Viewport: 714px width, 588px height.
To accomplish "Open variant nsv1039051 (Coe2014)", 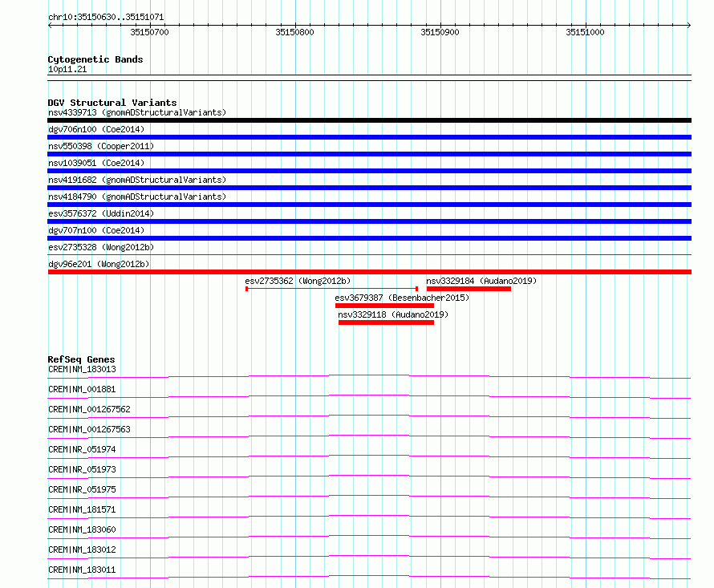I will pyautogui.click(x=96, y=163).
